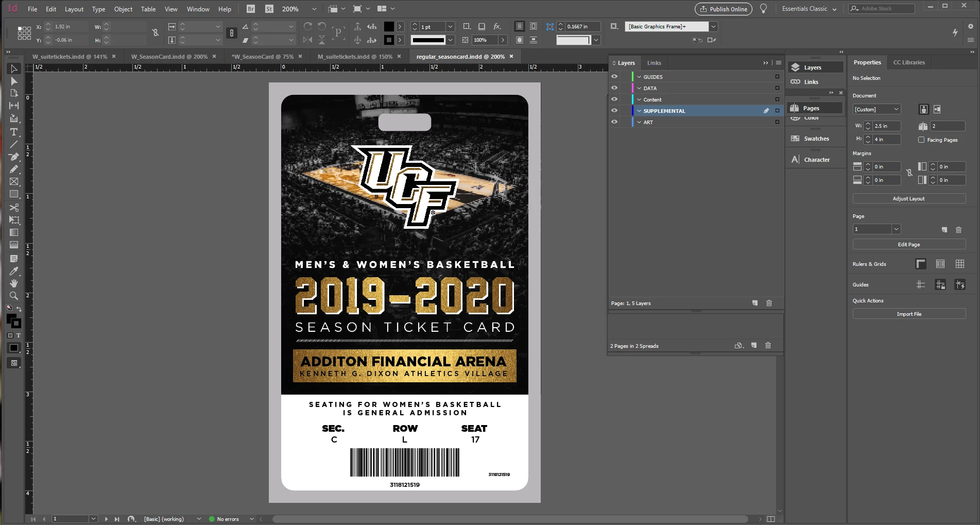Toggle the margins chain link
Screen dimensions: 980x525
tap(909, 173)
